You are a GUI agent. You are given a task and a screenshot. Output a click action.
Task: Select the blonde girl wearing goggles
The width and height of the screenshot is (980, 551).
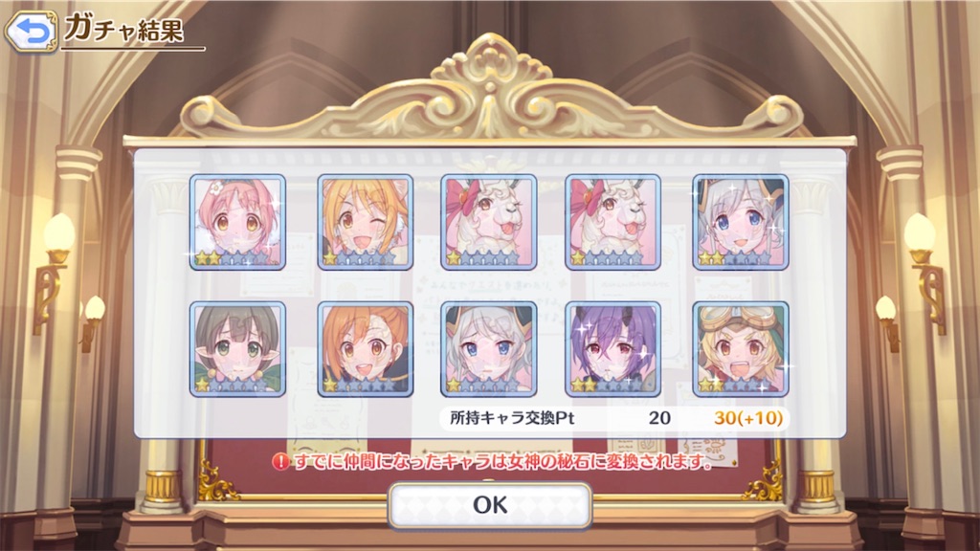pyautogui.click(x=741, y=349)
